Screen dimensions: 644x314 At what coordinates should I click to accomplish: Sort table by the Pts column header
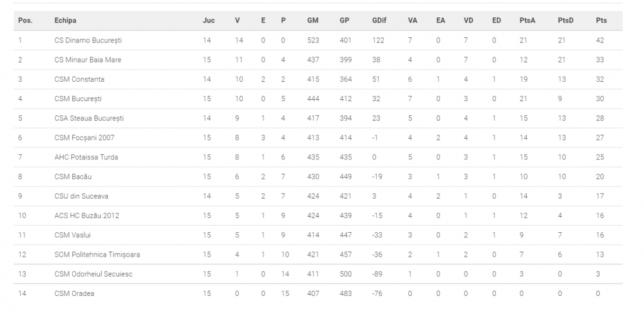601,21
